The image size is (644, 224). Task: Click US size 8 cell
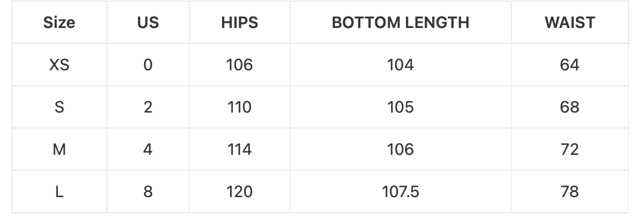(x=148, y=191)
